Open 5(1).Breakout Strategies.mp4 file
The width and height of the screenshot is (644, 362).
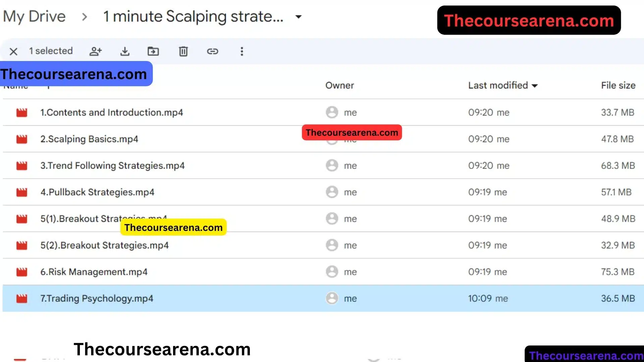click(x=104, y=218)
